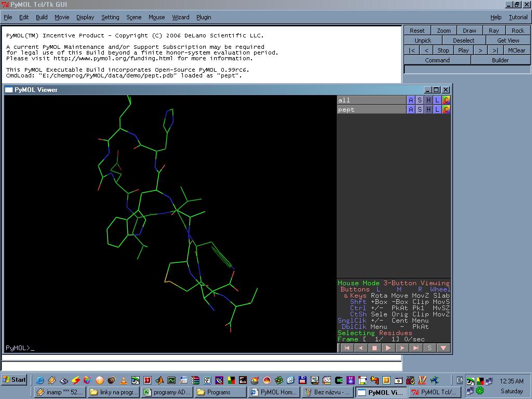Click the down-triangle icon beside the S button
The image size is (532, 399).
(444, 348)
